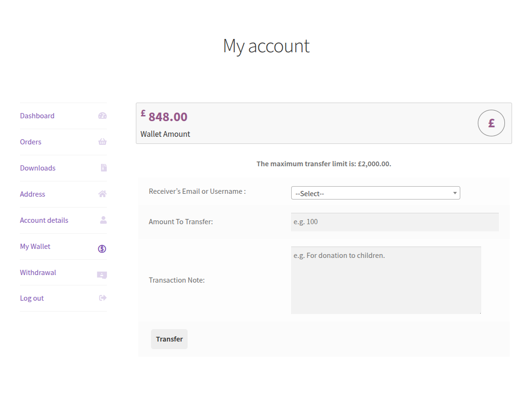Click the Downloads file icon
Screen dimensions: 532x418
tap(104, 168)
